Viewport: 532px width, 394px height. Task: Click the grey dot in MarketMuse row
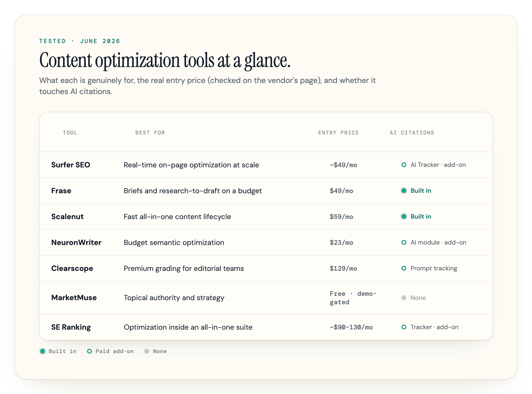(x=404, y=298)
